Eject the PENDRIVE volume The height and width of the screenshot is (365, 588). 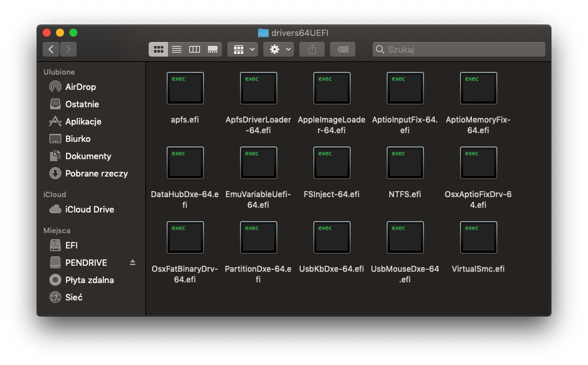coord(133,262)
